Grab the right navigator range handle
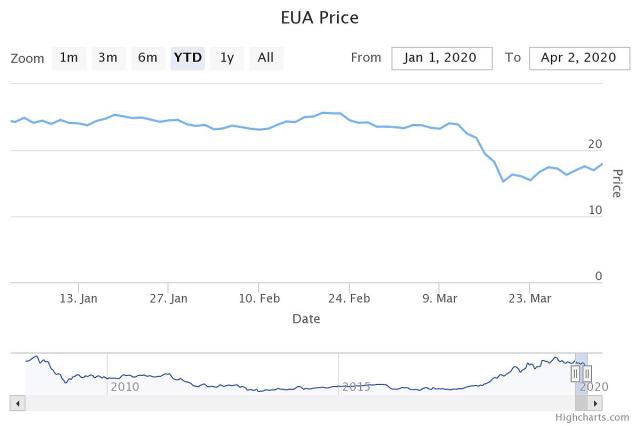 click(x=587, y=373)
